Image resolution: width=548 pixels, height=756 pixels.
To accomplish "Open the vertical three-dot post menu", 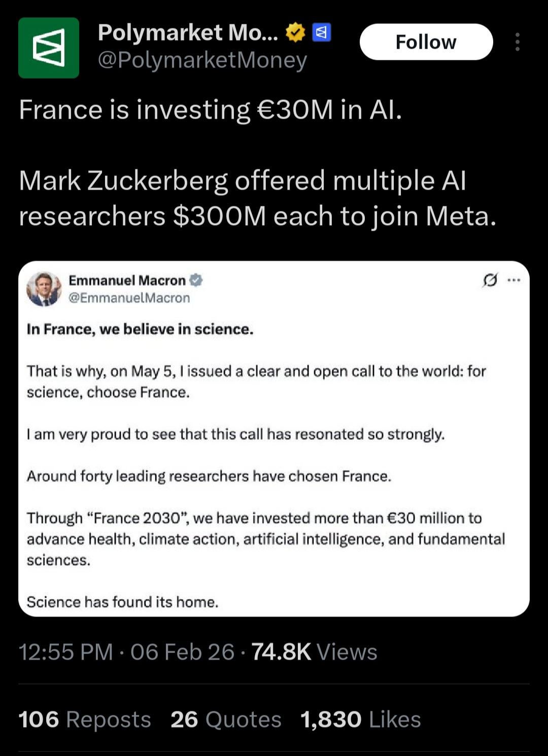I will pyautogui.click(x=517, y=42).
